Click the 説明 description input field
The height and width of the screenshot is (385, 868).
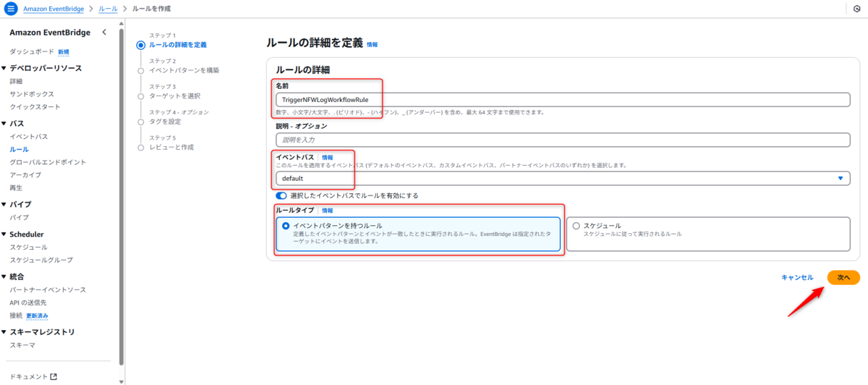pyautogui.click(x=563, y=139)
